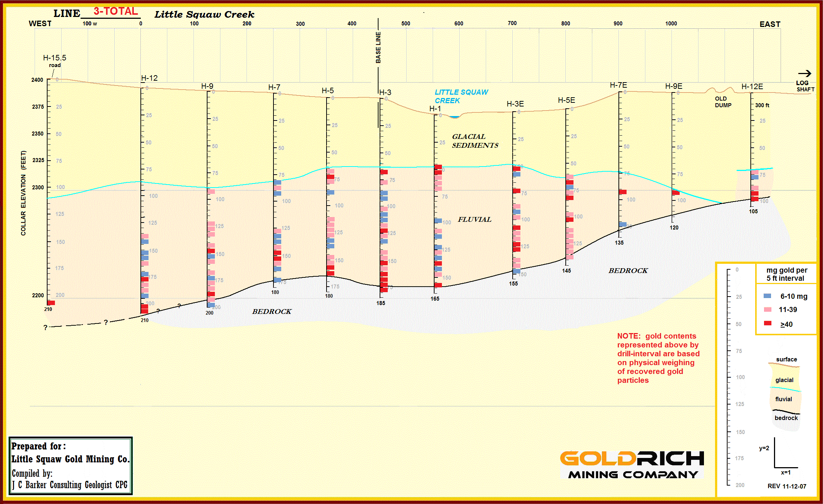Viewport: 823px width, 504px height.
Task: Click the 2375 elevation tick label
Action: [38, 106]
